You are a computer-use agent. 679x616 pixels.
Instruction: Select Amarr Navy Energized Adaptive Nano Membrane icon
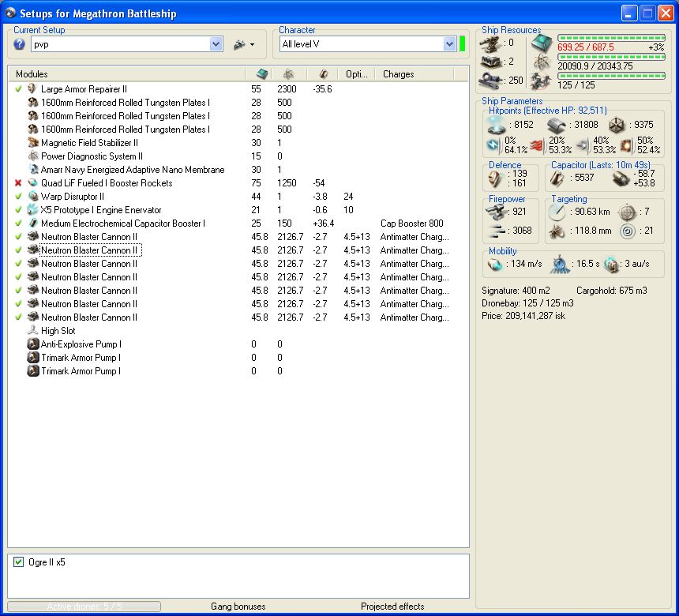33,169
